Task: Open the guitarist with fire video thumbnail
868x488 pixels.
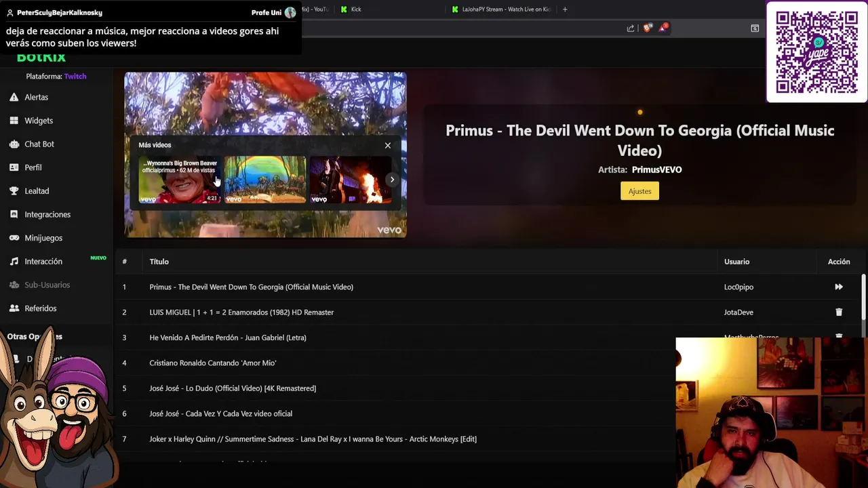Action: click(350, 180)
